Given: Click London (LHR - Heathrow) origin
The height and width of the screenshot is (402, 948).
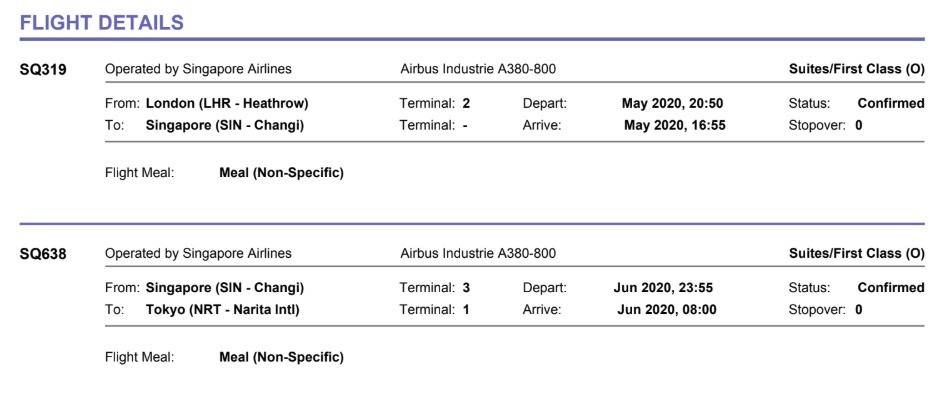Looking at the screenshot, I should pos(227,103).
